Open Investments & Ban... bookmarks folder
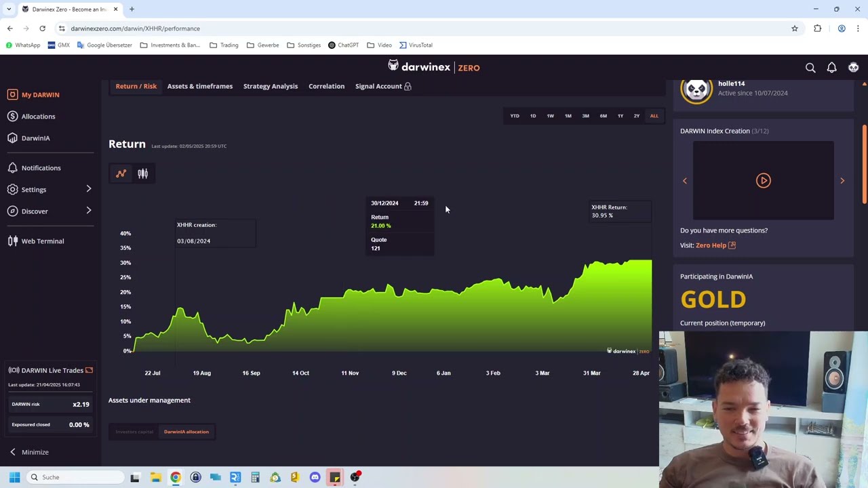 170,45
